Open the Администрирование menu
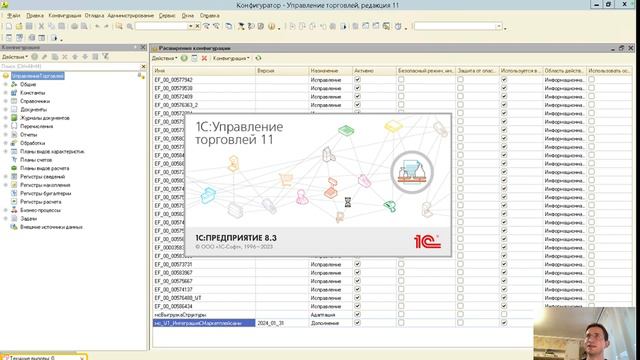Viewport: 640px width, 360px height. pos(131,16)
